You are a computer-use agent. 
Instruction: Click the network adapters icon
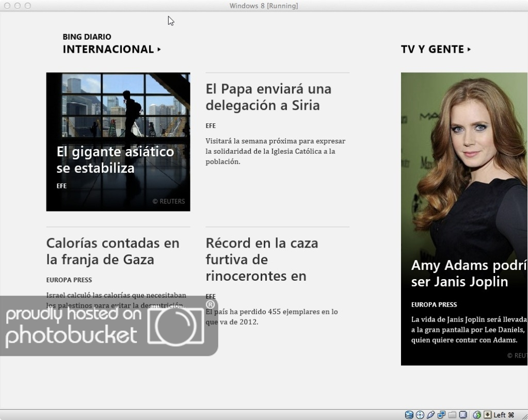[442, 415]
